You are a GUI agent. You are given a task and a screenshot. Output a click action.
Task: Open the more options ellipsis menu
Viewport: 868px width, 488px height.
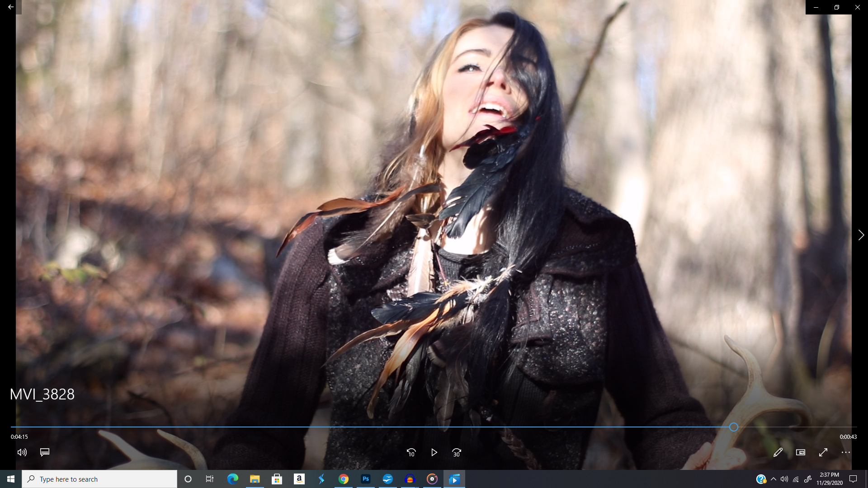[x=846, y=452]
